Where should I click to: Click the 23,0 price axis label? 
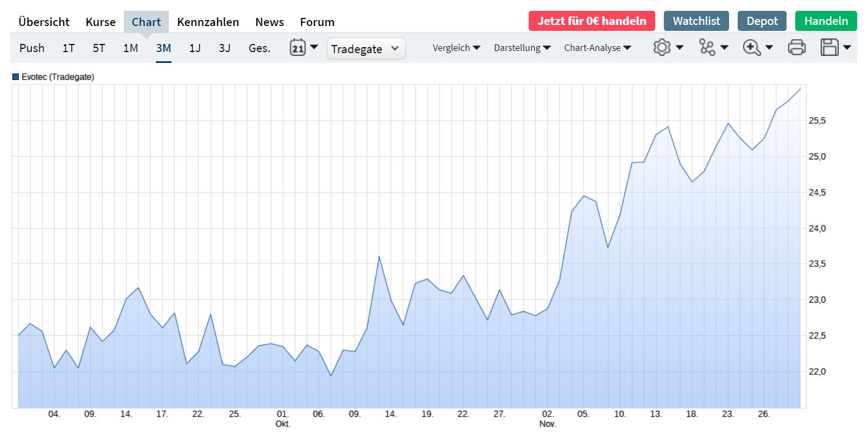[x=817, y=300]
